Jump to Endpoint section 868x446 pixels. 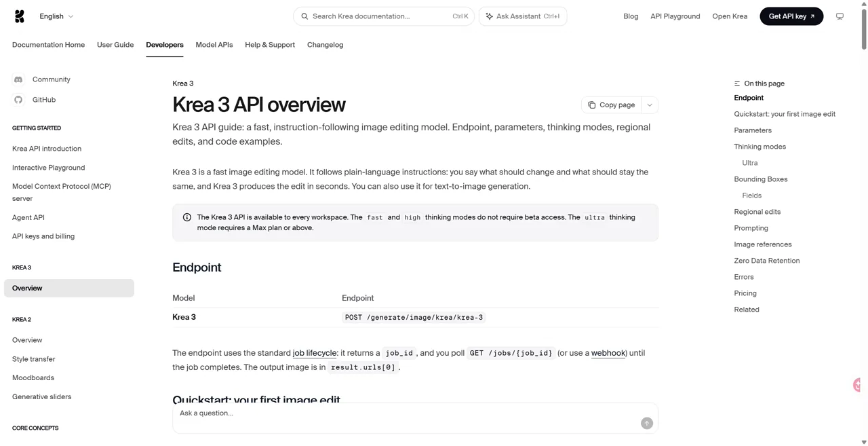point(749,98)
